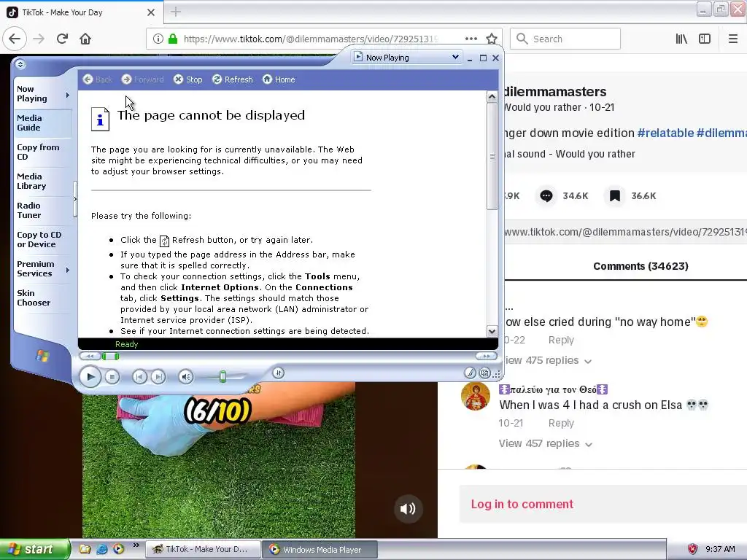747x560 pixels.
Task: Open Firefox Library icon
Action: [x=681, y=39]
